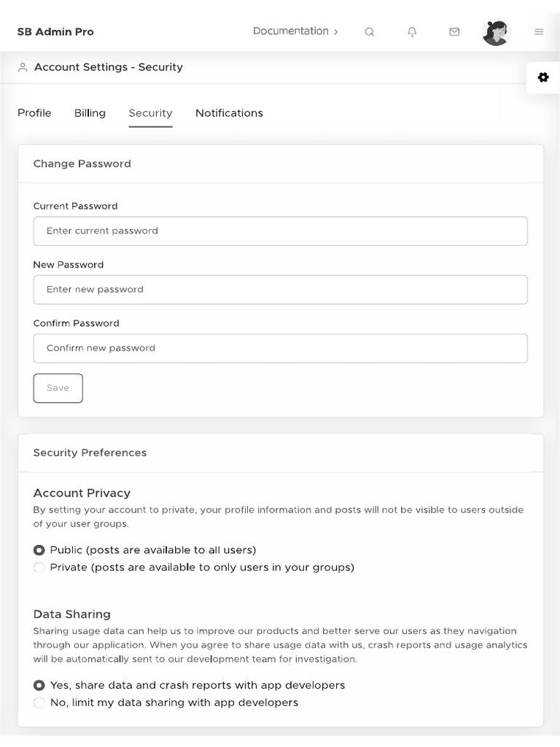Click the user icon beside Account Settings

point(23,67)
